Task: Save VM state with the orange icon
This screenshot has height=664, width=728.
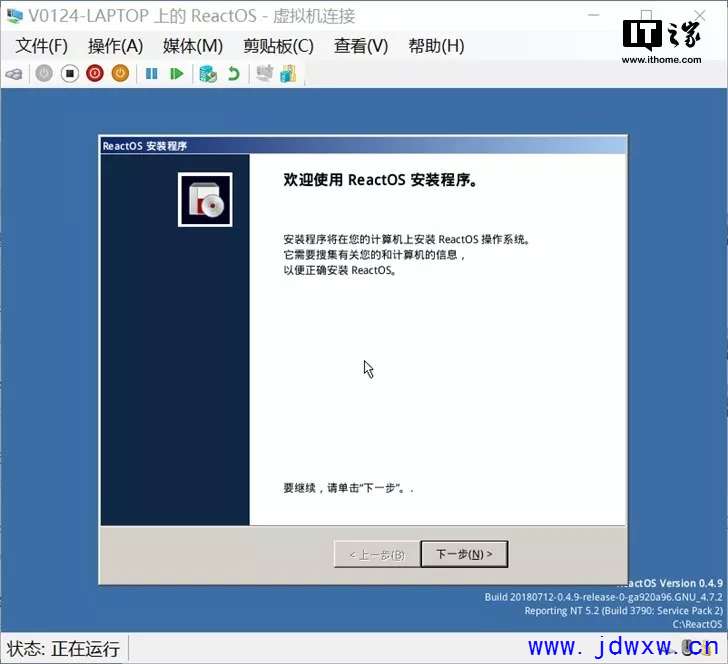Action: pos(120,73)
